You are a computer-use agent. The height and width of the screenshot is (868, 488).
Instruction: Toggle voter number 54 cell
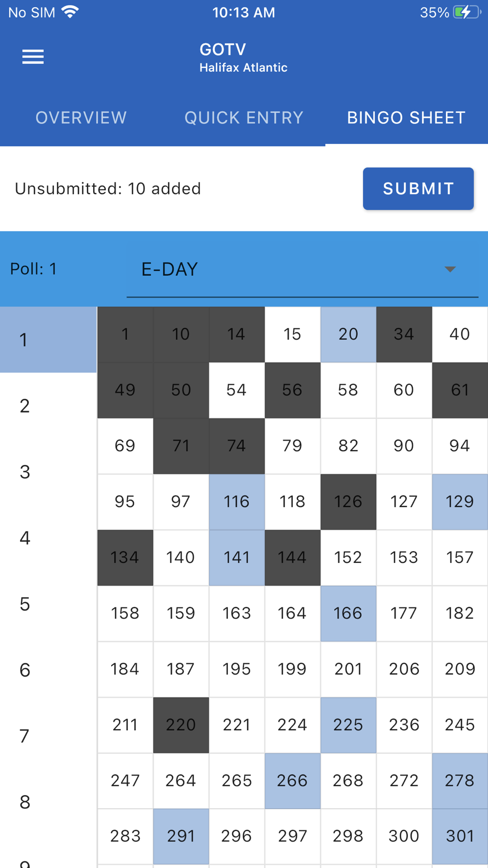237,390
